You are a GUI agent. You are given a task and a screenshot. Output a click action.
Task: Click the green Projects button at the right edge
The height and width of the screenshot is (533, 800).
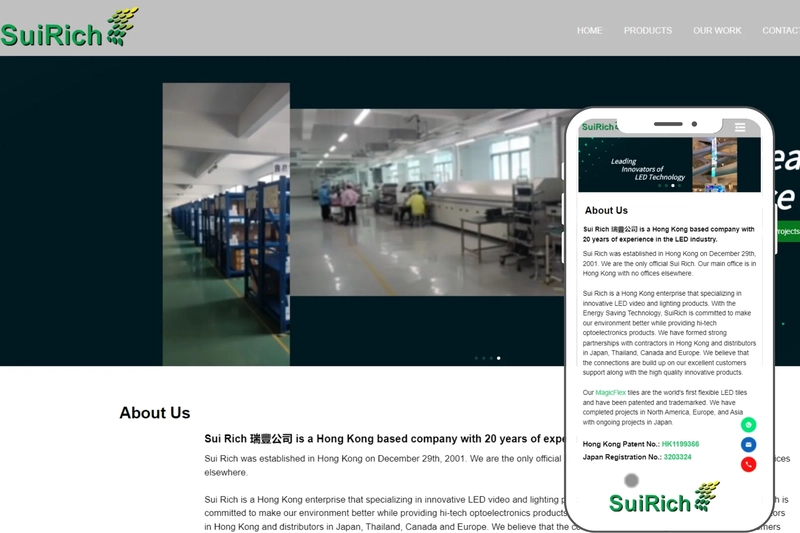(x=787, y=232)
